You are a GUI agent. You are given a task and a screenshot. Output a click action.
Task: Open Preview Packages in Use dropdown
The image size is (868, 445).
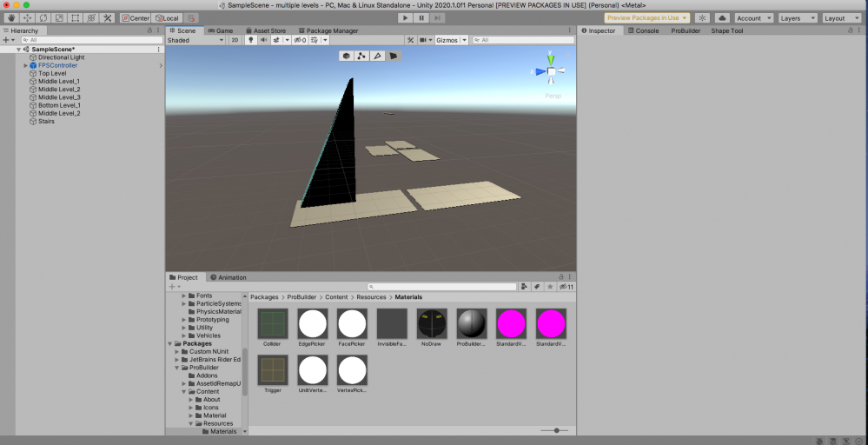(646, 18)
